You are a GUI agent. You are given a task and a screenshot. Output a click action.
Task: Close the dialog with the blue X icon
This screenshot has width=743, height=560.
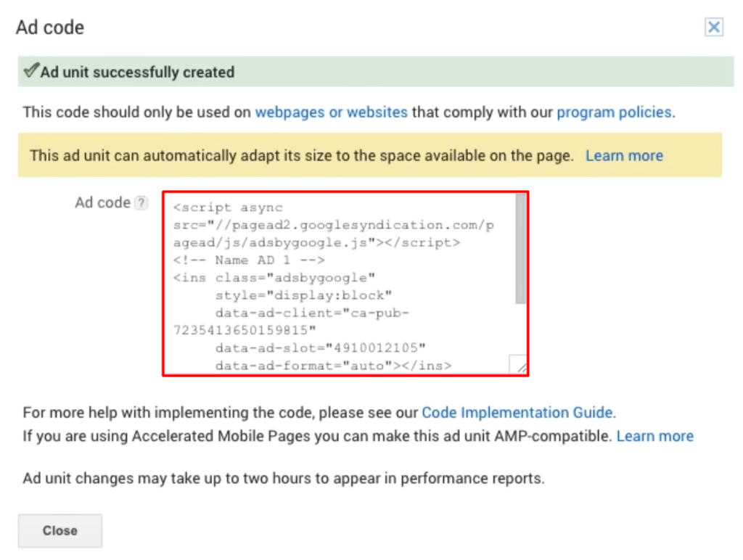pyautogui.click(x=714, y=27)
